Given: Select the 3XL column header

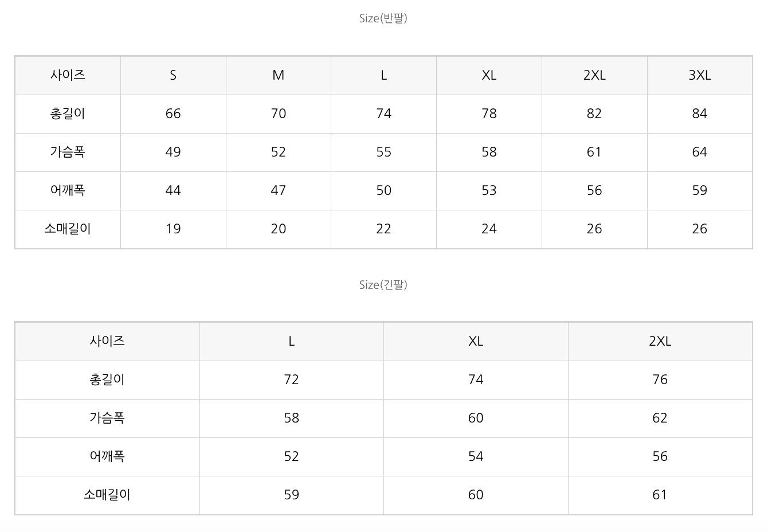Looking at the screenshot, I should 699,75.
